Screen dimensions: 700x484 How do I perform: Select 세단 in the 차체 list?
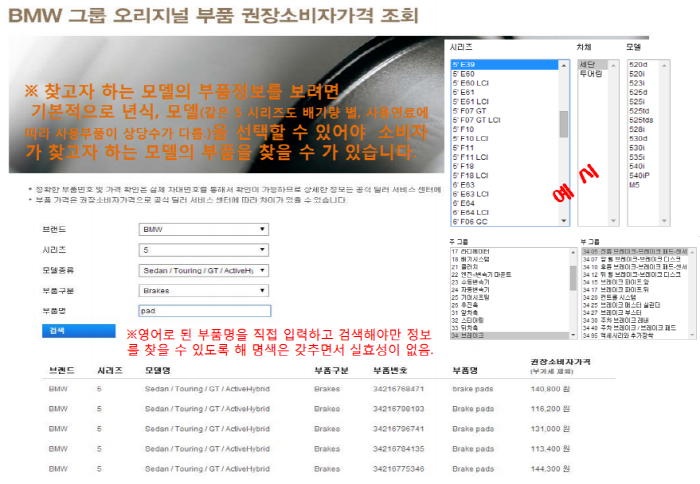[x=593, y=65]
